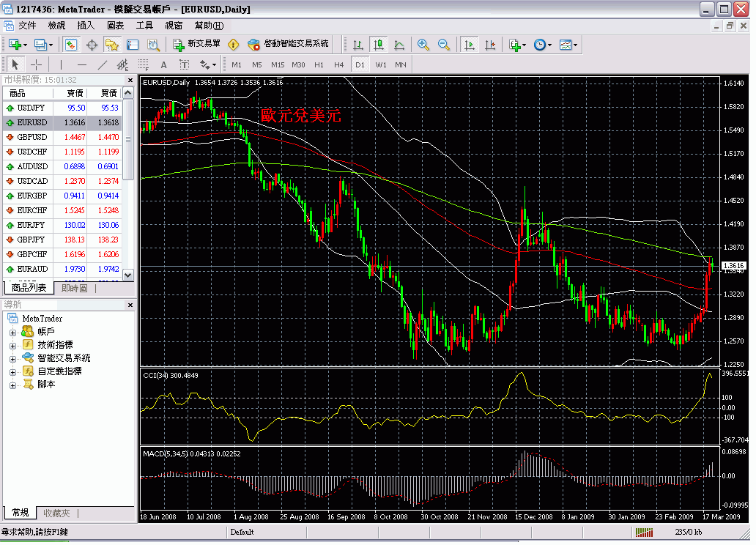Screen dimensions: 756x545
Task: Toggle the Market Watch window icon
Action: [71, 45]
